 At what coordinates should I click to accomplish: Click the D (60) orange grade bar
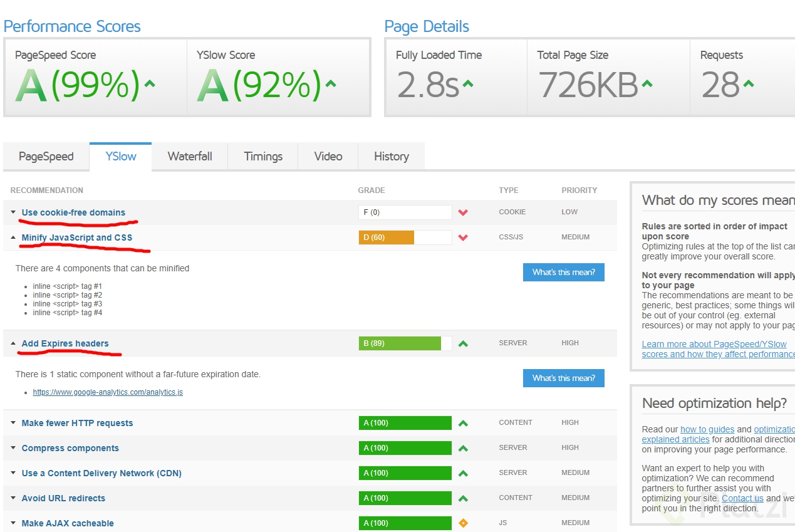tap(387, 237)
